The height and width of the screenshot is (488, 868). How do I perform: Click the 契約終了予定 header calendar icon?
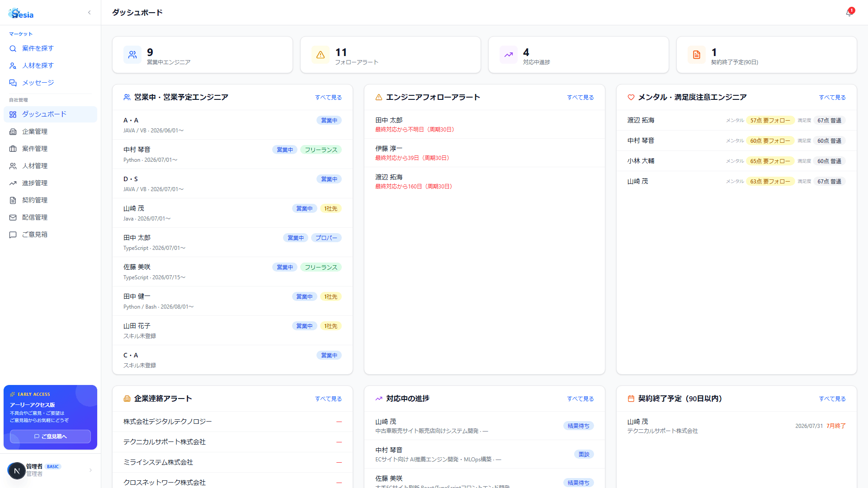point(631,399)
